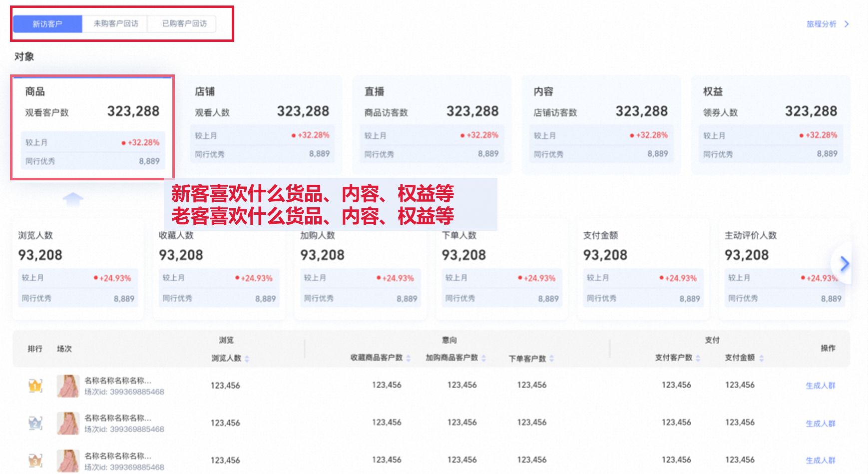
Task: Click 生成人群 in third ranked row
Action: pyautogui.click(x=820, y=461)
